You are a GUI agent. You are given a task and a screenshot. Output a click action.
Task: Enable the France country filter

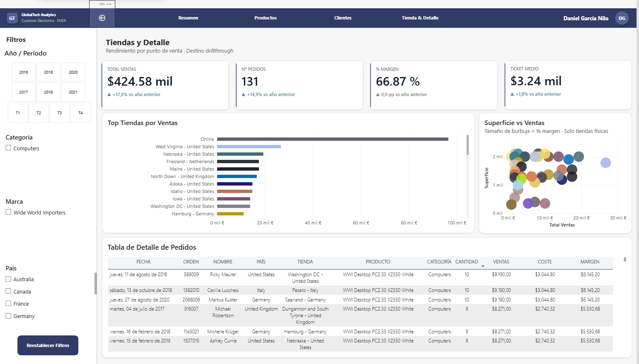click(8, 303)
